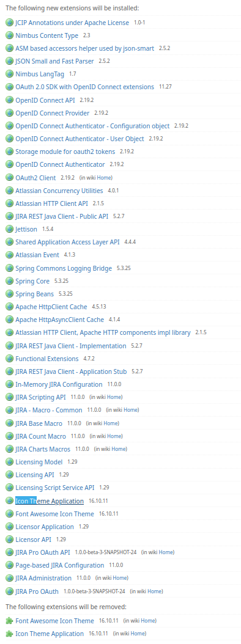Click the globe icon beside Licensing Model
241x644 pixels.
click(x=9, y=463)
